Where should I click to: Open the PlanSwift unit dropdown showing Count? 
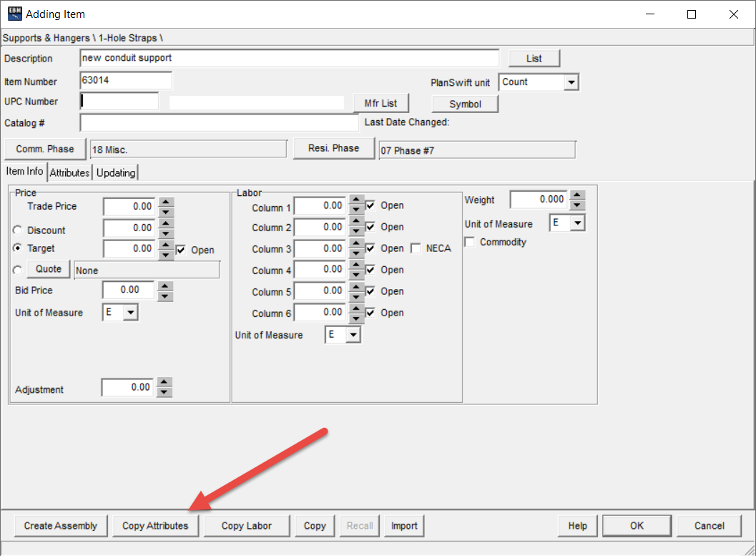pyautogui.click(x=570, y=82)
